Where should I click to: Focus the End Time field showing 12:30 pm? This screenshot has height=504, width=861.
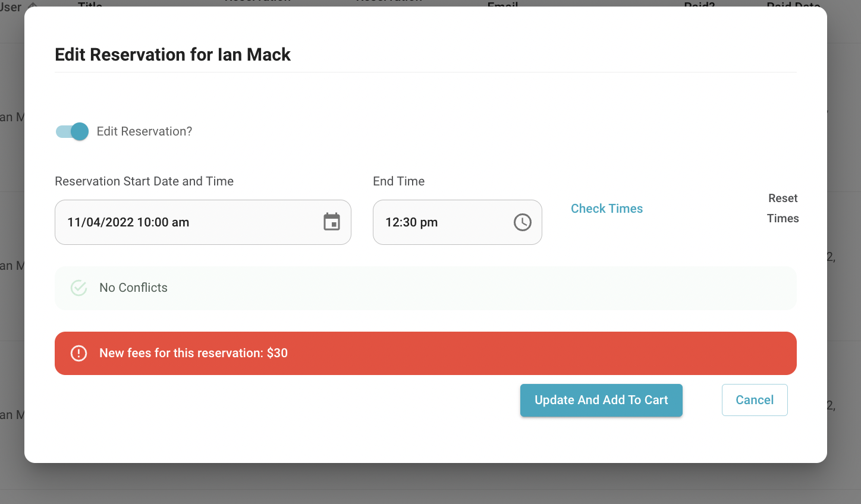click(x=457, y=222)
